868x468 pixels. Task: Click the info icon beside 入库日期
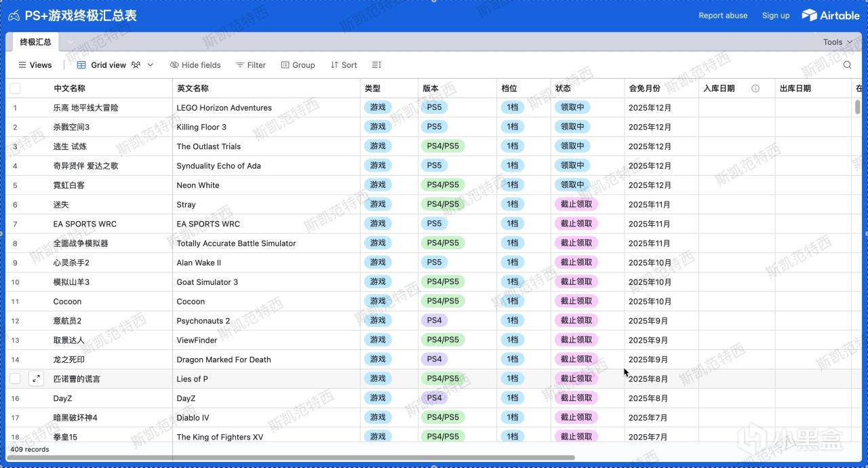click(755, 88)
